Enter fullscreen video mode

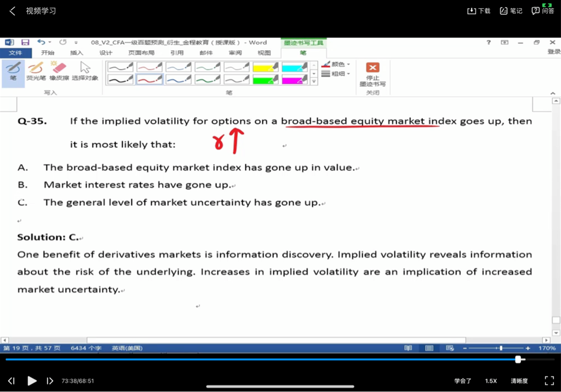549,381
